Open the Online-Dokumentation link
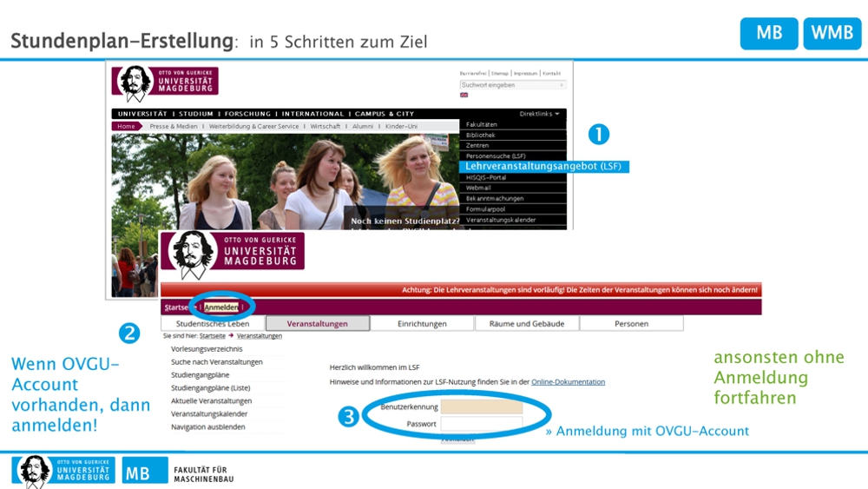868x489 pixels. [568, 381]
